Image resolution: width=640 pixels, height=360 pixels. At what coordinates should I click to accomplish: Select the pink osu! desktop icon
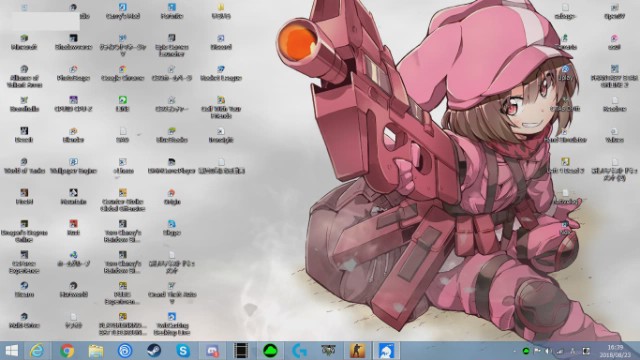[614, 42]
